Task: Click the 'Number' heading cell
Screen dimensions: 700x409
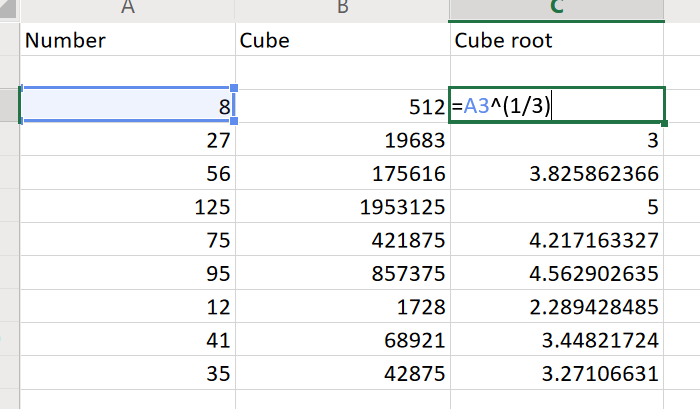Action: tap(127, 41)
